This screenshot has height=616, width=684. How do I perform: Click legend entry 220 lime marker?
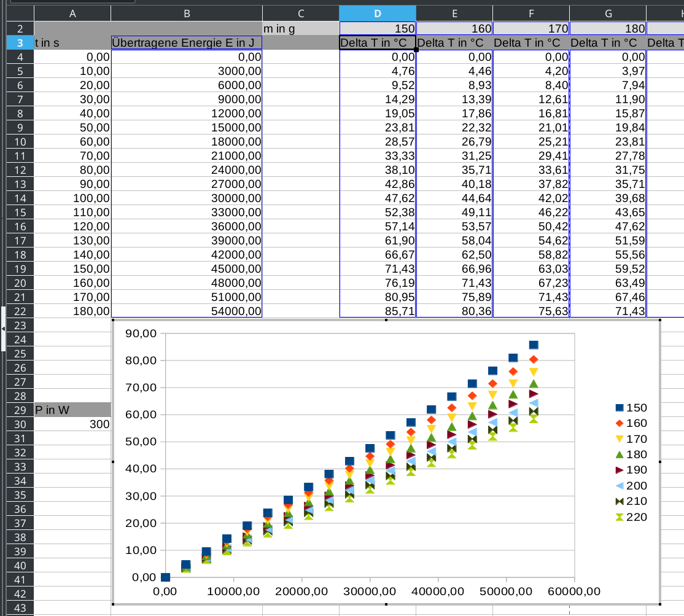coord(631,517)
